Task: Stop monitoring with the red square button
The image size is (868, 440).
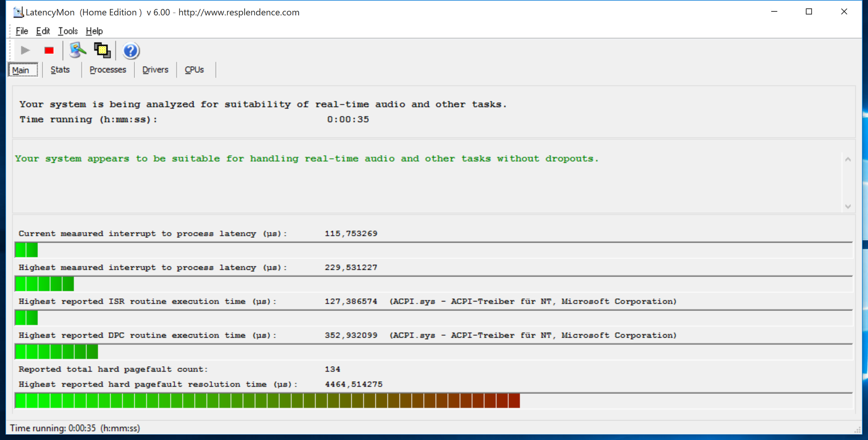Action: click(x=49, y=50)
